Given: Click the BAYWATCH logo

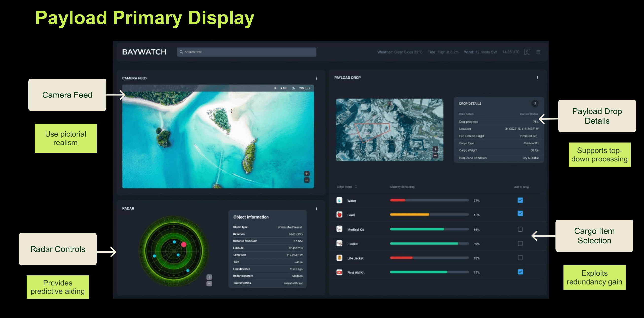Looking at the screenshot, I should 144,52.
